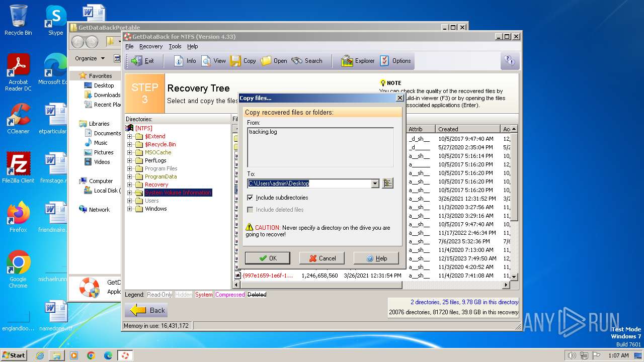Open CCleaner desktop icon

tap(18, 118)
